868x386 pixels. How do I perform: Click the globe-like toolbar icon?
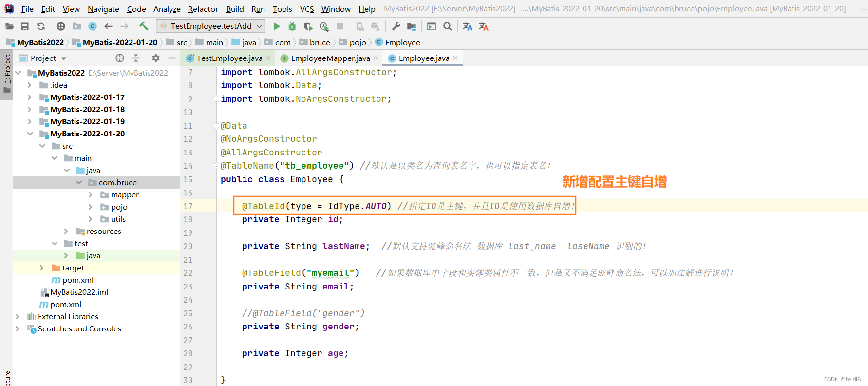pos(61,26)
